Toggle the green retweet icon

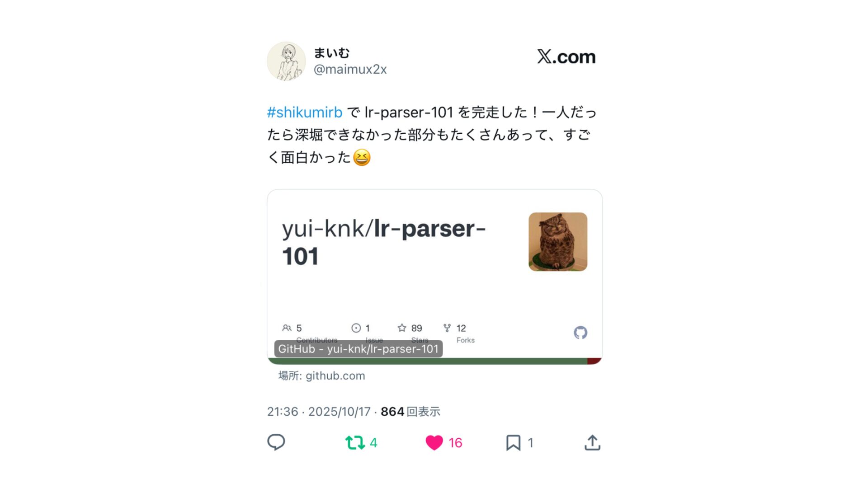(x=355, y=442)
